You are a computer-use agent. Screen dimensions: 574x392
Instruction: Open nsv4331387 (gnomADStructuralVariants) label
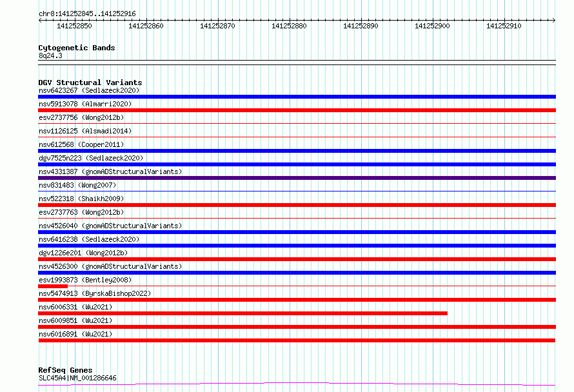pos(110,171)
